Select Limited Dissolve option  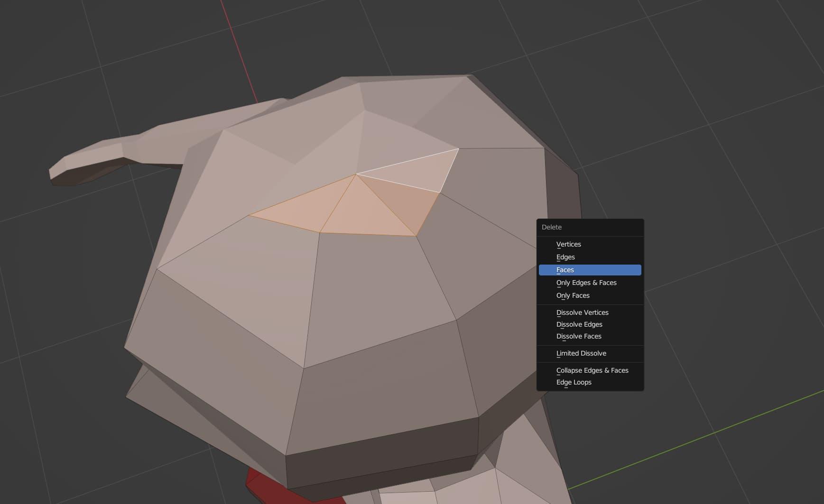(590, 353)
